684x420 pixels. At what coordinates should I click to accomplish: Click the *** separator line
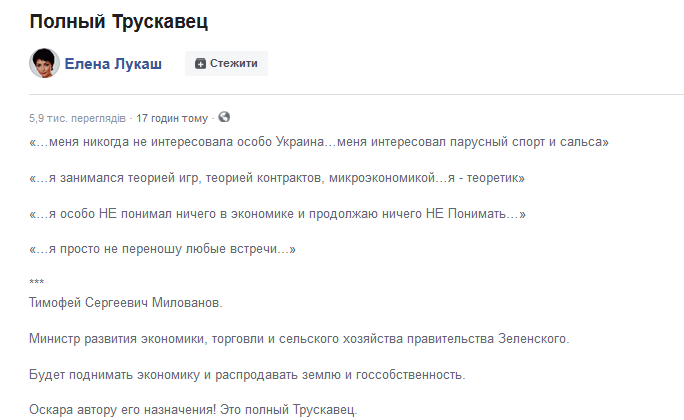coord(37,284)
